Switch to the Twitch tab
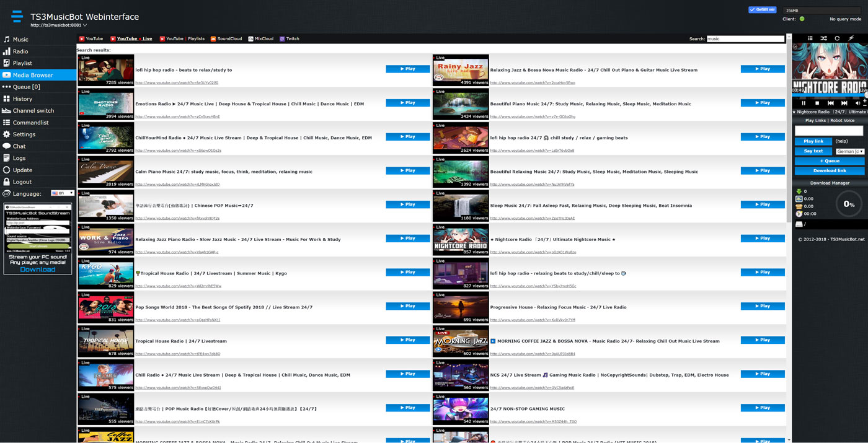868x443 pixels. point(289,39)
